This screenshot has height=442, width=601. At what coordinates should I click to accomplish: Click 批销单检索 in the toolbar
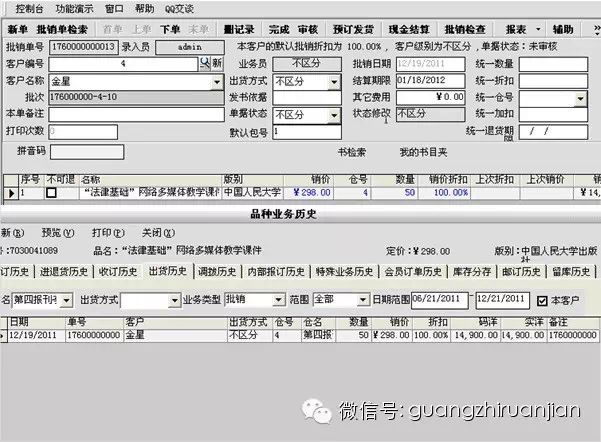[62, 30]
